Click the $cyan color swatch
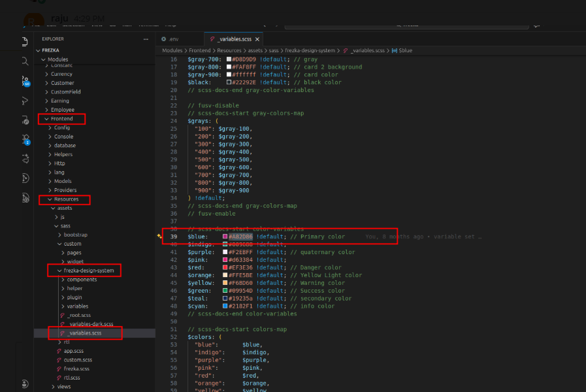 (225, 306)
